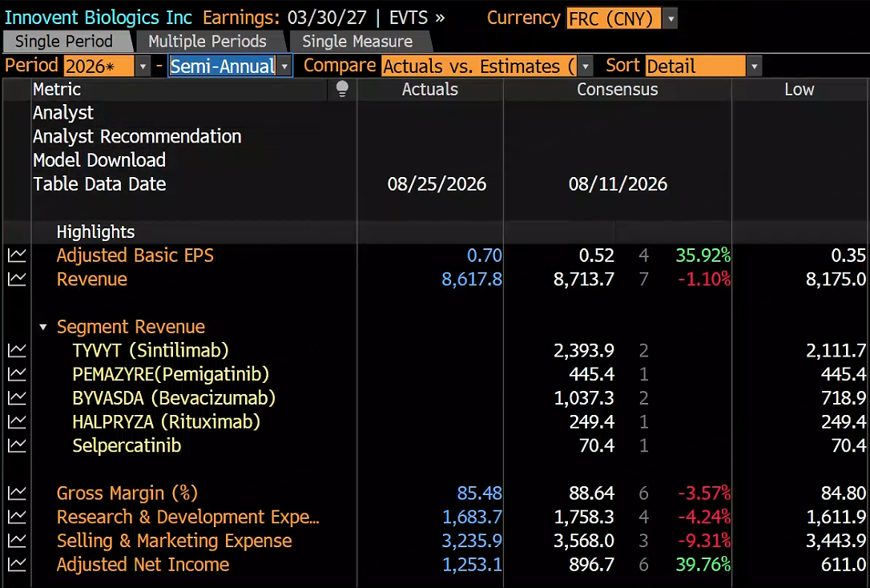
Task: Open the Currency dropdown arrow
Action: click(671, 19)
